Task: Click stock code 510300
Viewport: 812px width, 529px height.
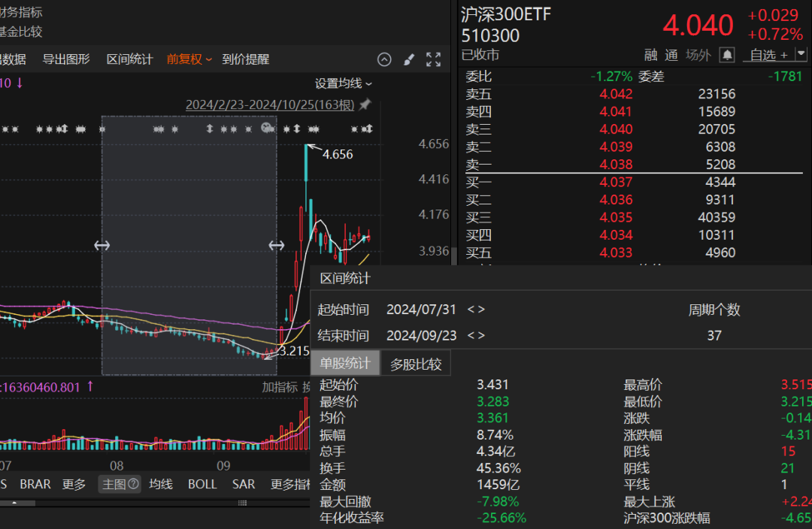Action: pyautogui.click(x=490, y=36)
